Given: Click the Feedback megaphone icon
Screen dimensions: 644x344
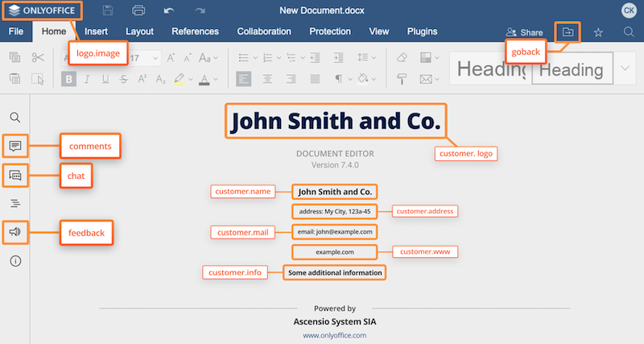Looking at the screenshot, I should click(14, 233).
